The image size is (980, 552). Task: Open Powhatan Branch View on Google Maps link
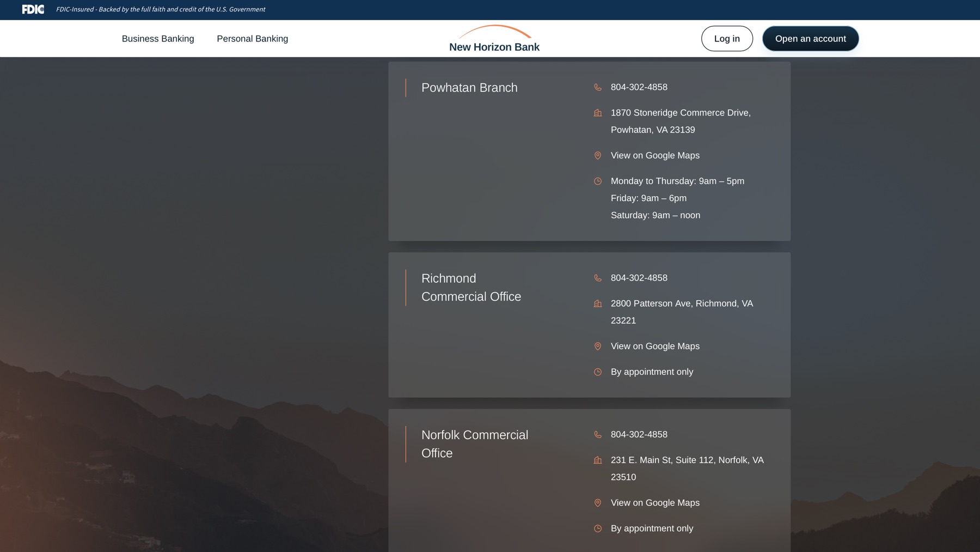click(655, 155)
